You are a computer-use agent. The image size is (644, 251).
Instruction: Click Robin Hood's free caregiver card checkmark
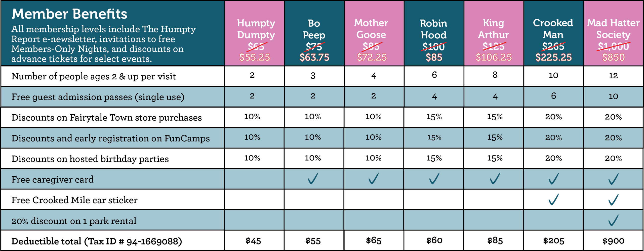(434, 179)
